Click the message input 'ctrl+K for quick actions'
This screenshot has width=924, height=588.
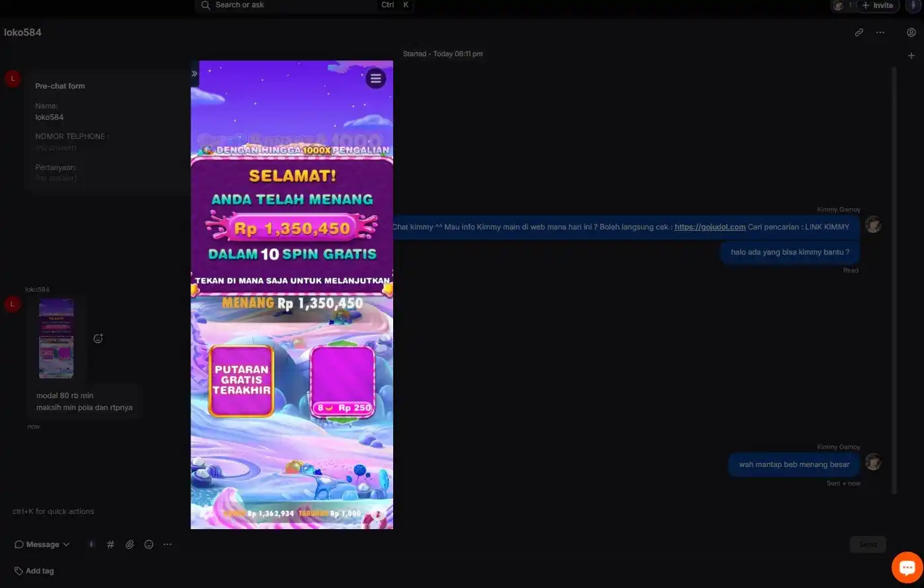53,511
